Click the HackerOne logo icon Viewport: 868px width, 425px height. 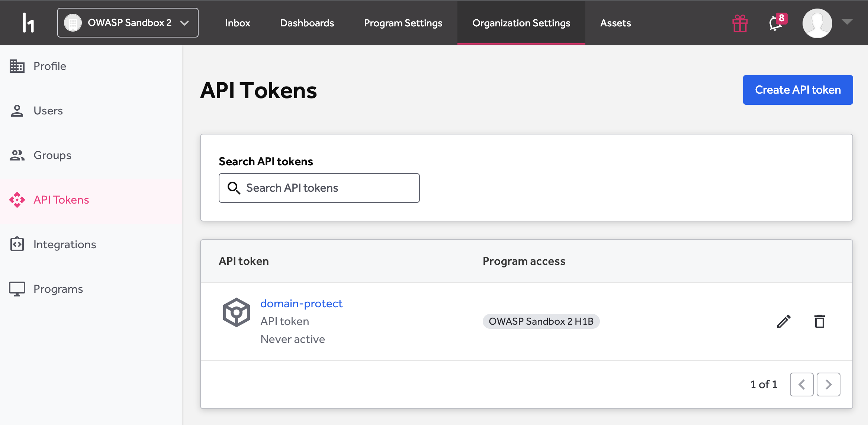(x=28, y=23)
